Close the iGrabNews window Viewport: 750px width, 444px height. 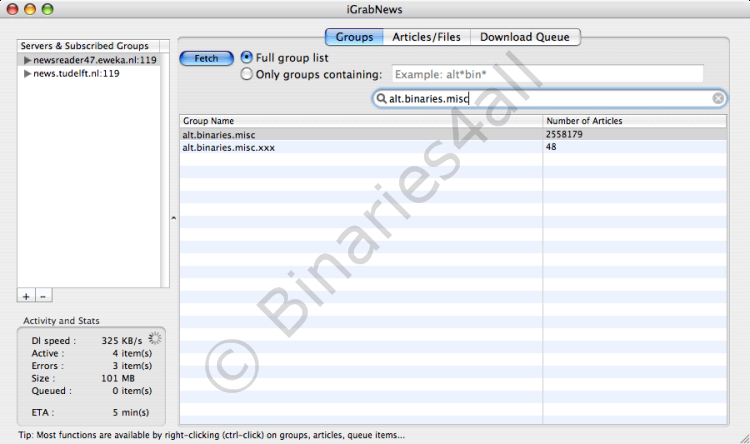pos(12,9)
